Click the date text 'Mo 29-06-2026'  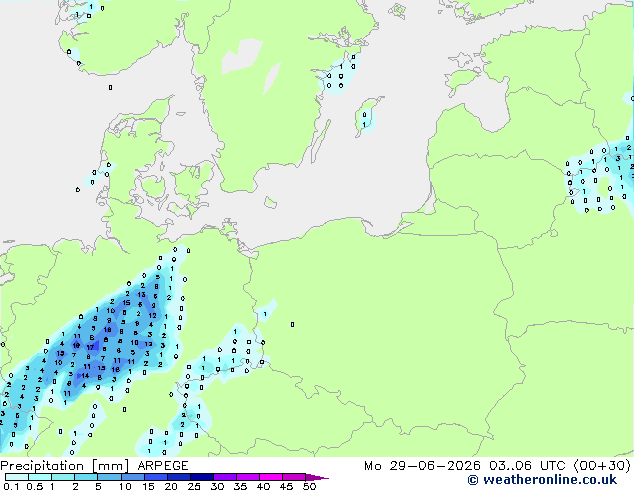422,466
